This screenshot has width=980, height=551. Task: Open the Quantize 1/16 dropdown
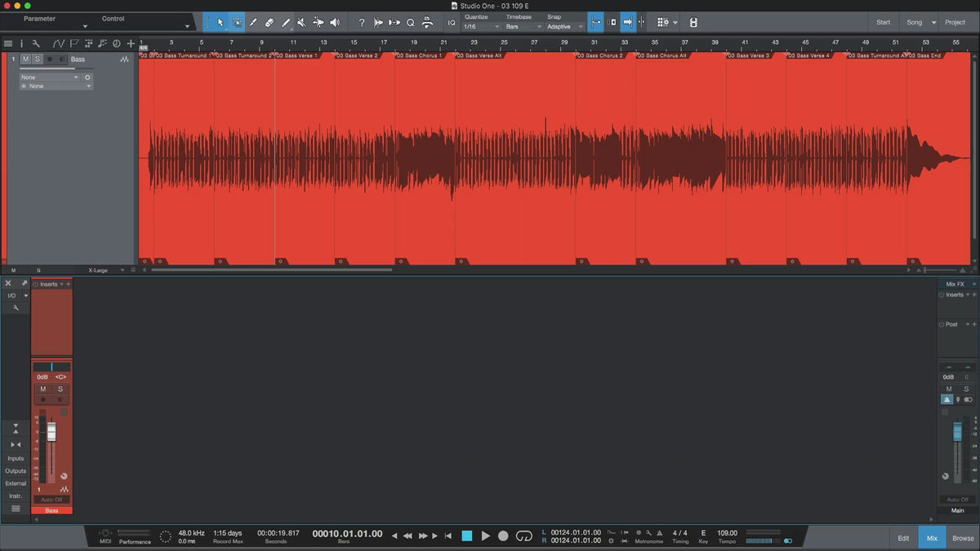click(482, 27)
